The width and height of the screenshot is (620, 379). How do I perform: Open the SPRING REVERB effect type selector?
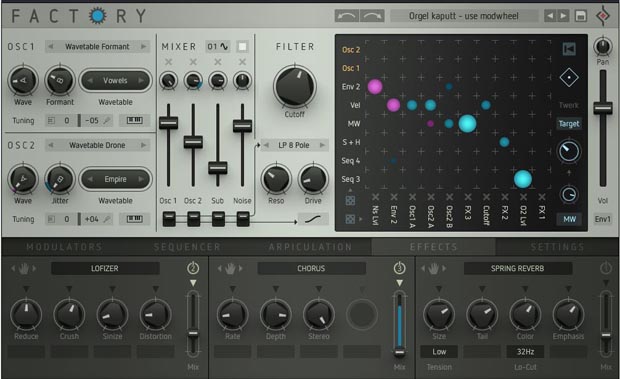518,268
